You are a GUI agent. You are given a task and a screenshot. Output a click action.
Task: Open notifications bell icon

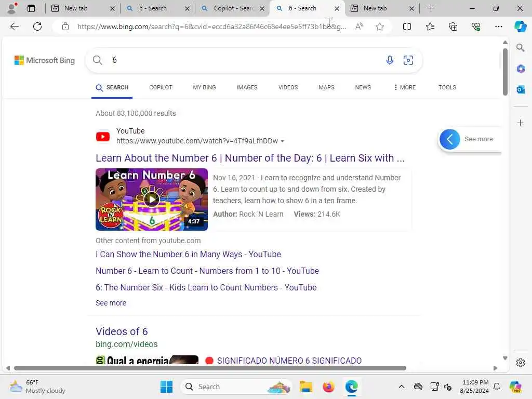coord(497,387)
